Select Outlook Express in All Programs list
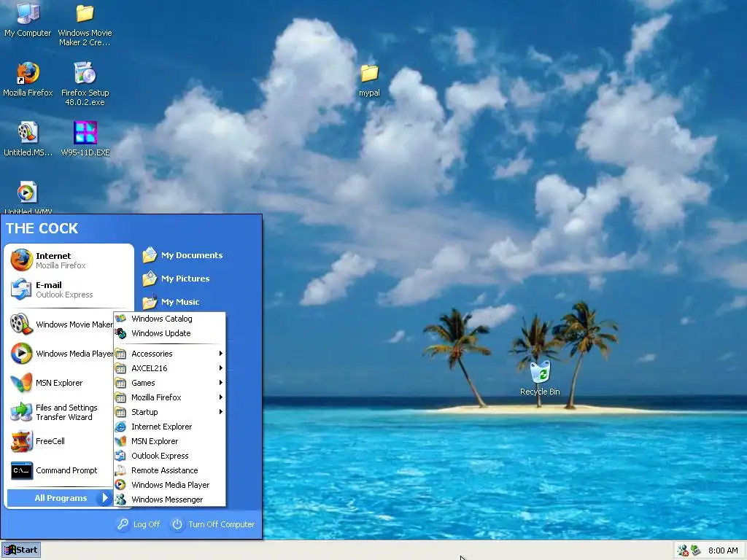Screen dimensions: 747x560 [169, 456]
